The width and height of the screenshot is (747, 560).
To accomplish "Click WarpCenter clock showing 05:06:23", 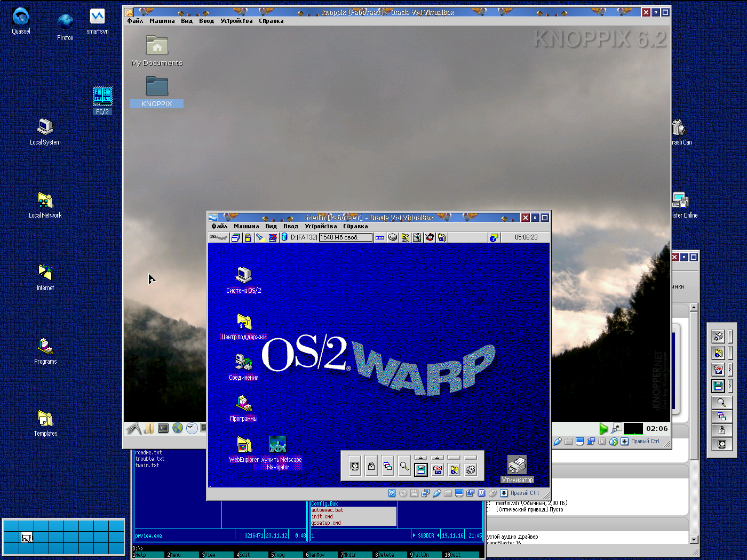I will pyautogui.click(x=526, y=237).
